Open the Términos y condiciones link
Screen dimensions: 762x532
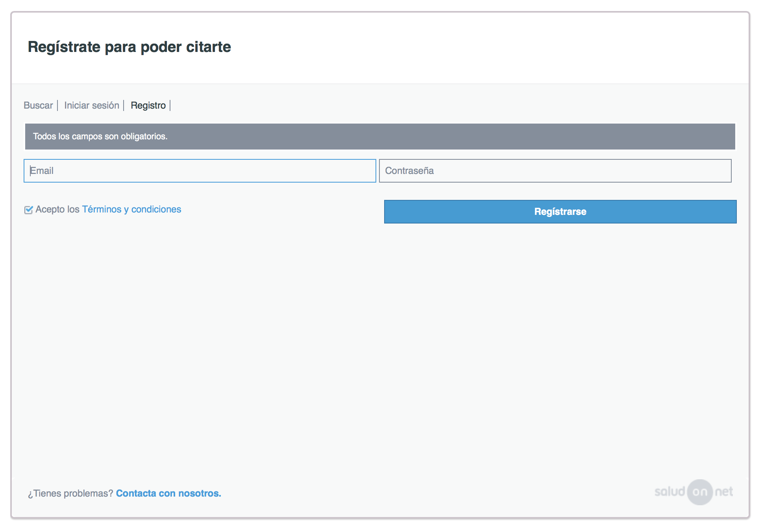pos(131,209)
